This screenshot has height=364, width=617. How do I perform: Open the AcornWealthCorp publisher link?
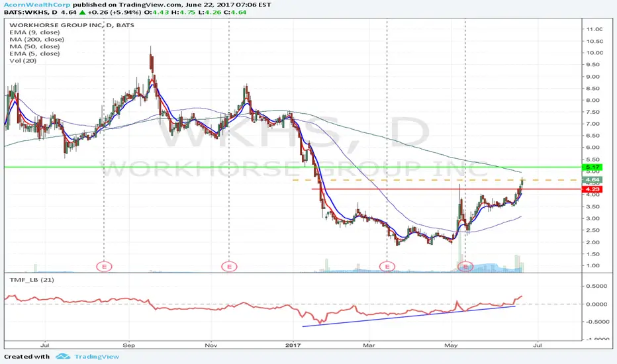click(37, 5)
